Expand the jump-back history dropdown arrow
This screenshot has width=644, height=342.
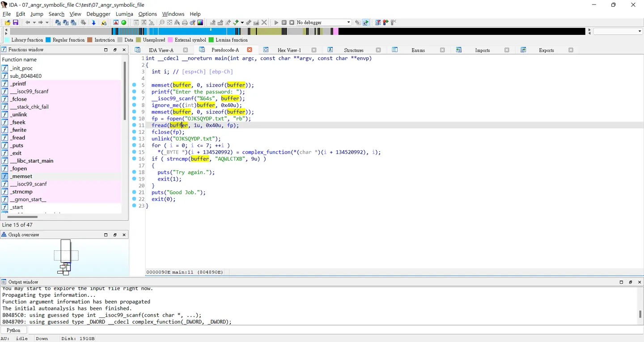(34, 22)
